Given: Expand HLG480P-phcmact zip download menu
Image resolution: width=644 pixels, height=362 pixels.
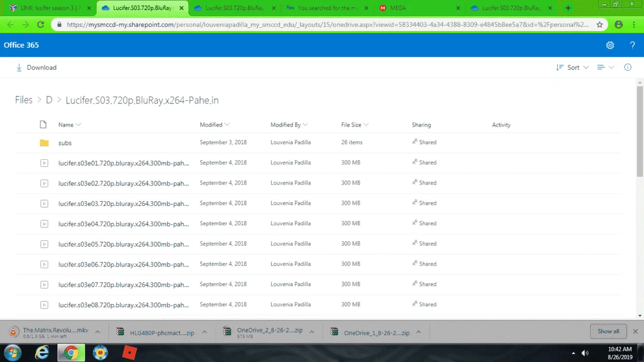Looking at the screenshot, I should click(204, 332).
